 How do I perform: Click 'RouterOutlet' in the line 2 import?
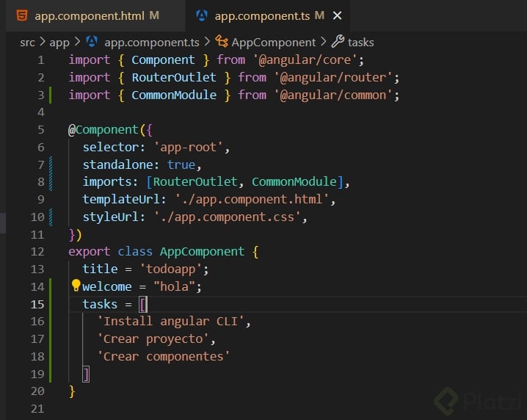(174, 78)
